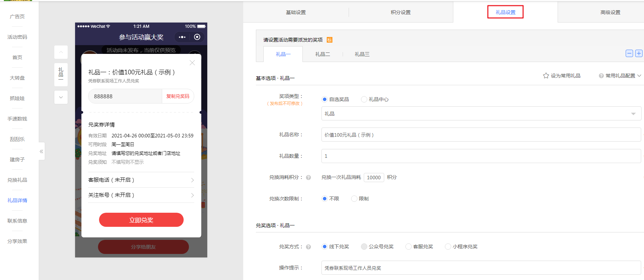Click 分享给朋友 button in preview
Image resolution: width=644 pixels, height=280 pixels.
(x=143, y=247)
